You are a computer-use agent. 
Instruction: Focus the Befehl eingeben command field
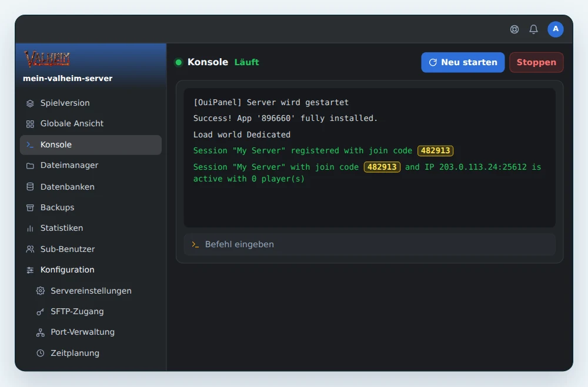click(369, 244)
